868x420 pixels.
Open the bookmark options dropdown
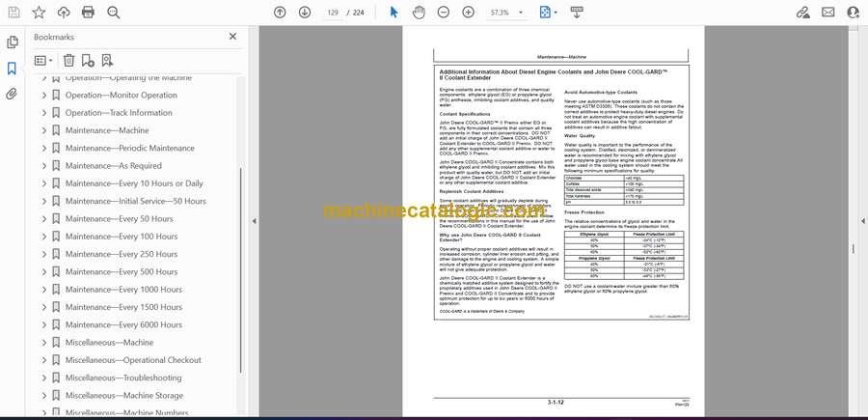click(x=43, y=61)
